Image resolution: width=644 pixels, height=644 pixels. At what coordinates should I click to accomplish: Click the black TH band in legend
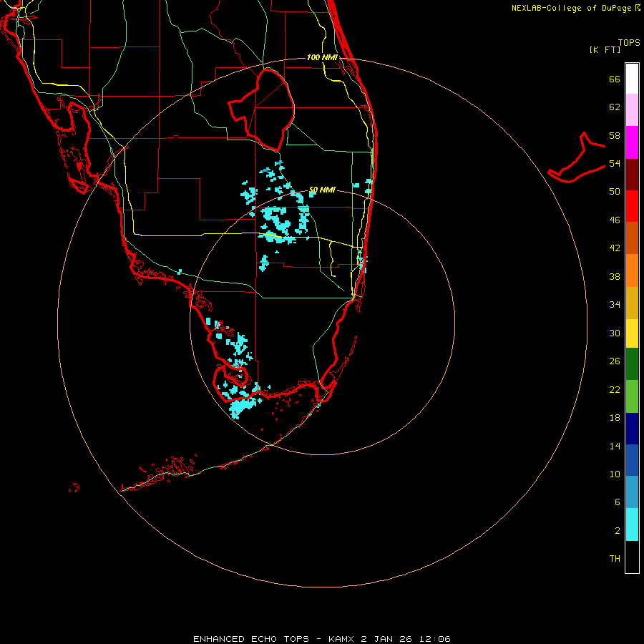click(632, 557)
